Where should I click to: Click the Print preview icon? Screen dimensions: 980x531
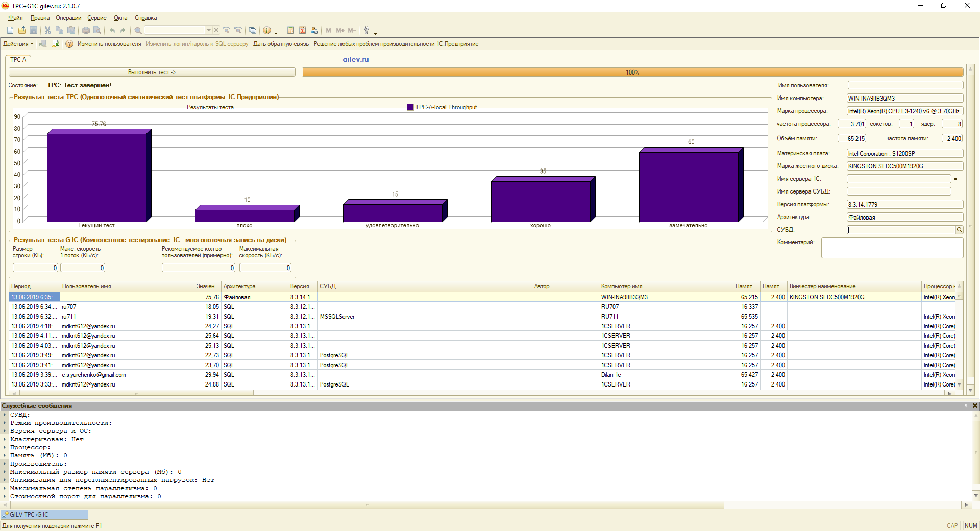(97, 30)
